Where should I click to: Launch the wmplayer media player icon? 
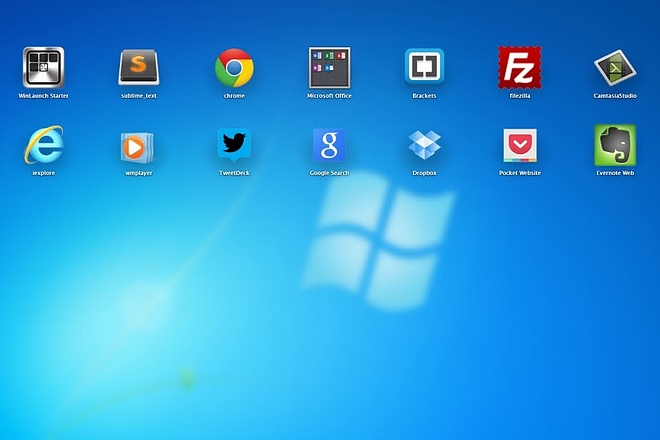[x=137, y=147]
